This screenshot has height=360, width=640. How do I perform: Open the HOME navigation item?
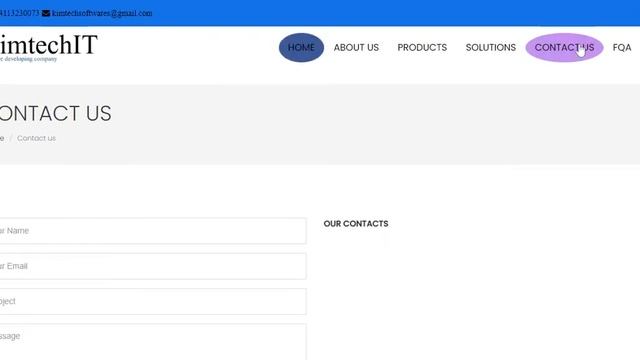(301, 47)
